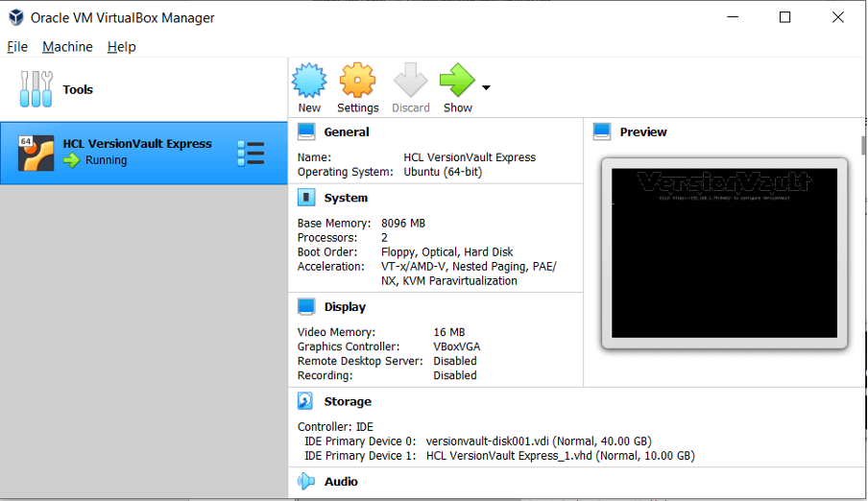Click the VirtualBox logo in title bar
The height and width of the screenshot is (501, 868).
coord(16,17)
